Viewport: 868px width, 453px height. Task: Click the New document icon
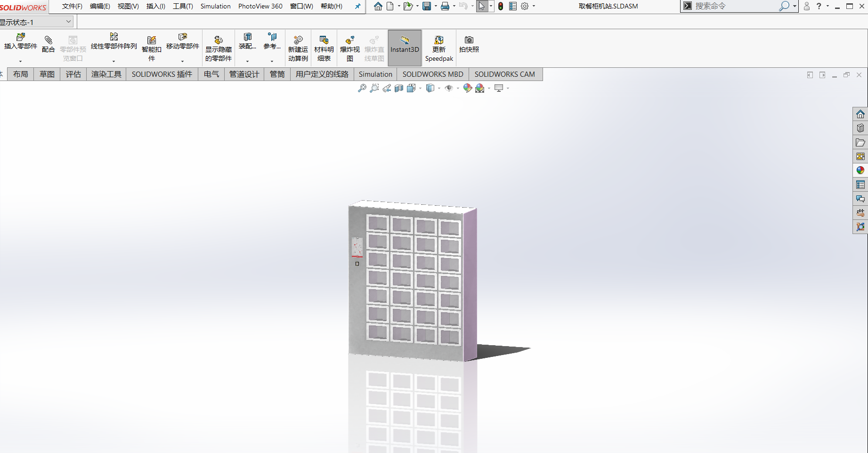pyautogui.click(x=390, y=6)
